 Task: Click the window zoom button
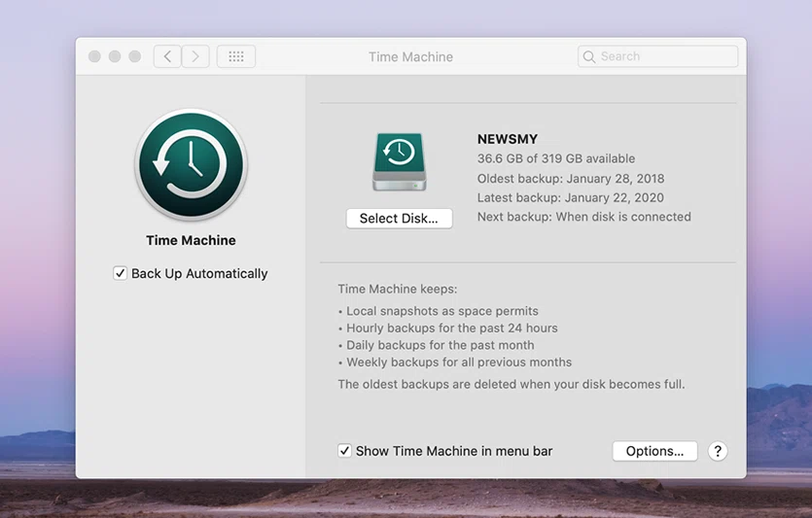pos(134,56)
